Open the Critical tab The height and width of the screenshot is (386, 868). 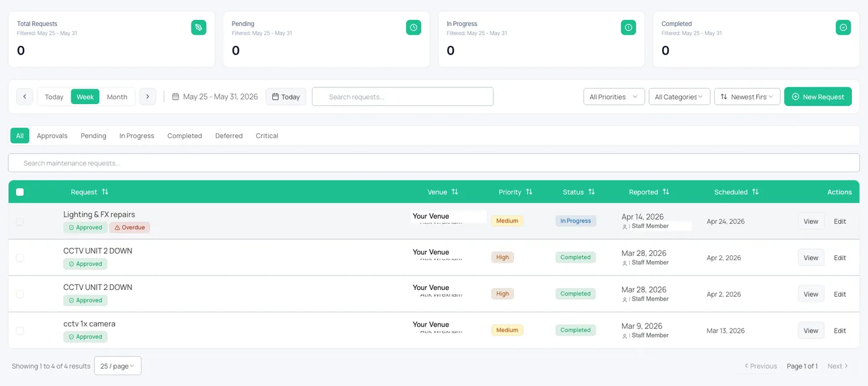pos(267,136)
